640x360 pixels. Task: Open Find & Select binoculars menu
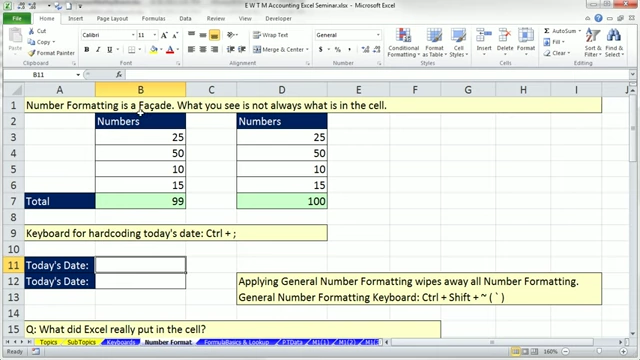(x=614, y=42)
